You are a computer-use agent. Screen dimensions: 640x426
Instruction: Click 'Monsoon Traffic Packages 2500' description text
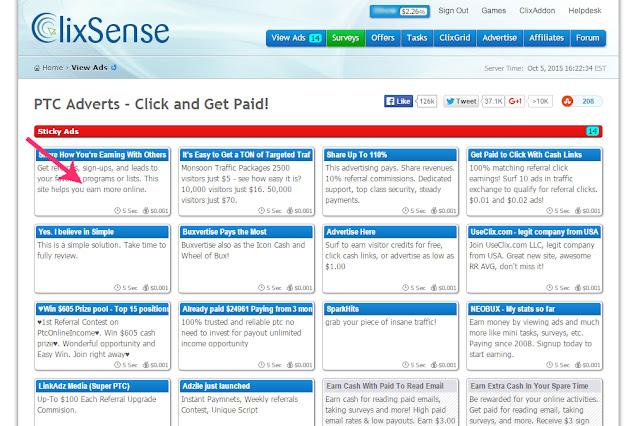tap(236, 168)
